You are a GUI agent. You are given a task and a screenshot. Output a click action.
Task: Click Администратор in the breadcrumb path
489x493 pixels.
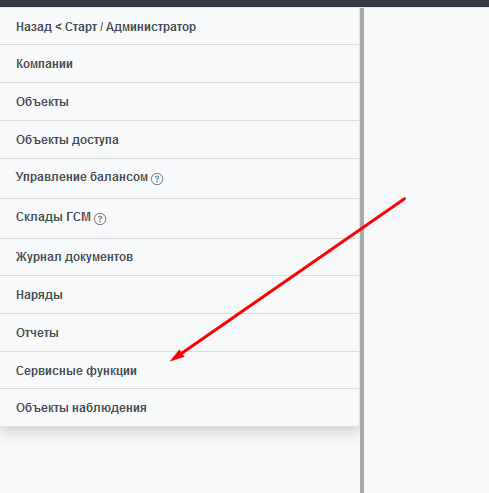[151, 27]
